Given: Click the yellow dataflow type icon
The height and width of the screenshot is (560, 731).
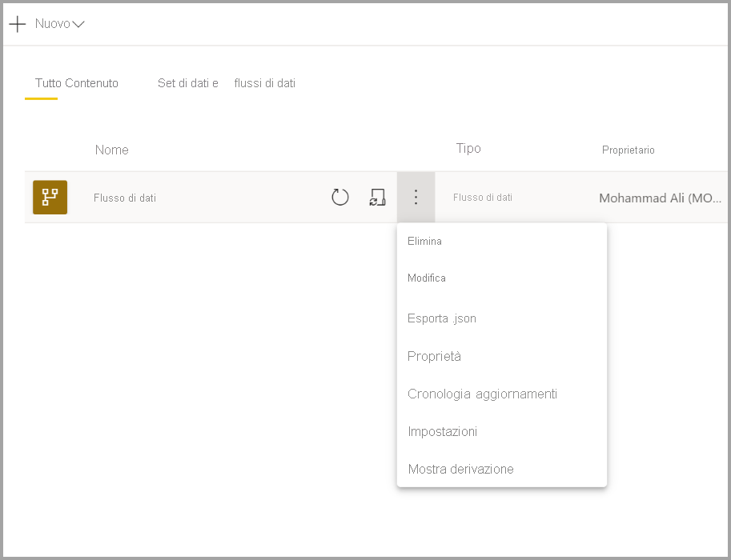Looking at the screenshot, I should coord(51,197).
